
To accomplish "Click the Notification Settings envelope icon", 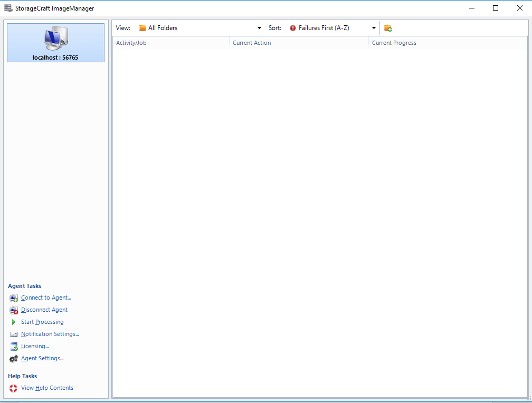I will pos(13,334).
